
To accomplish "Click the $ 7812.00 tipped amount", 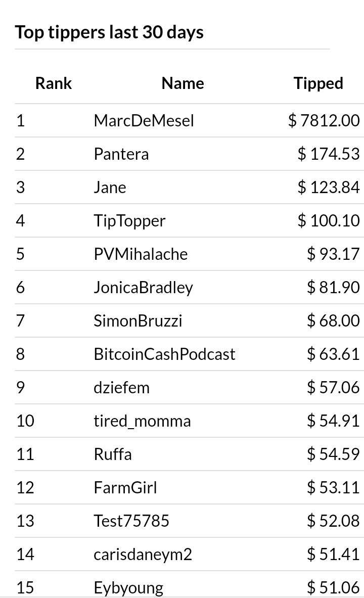I will [x=324, y=120].
